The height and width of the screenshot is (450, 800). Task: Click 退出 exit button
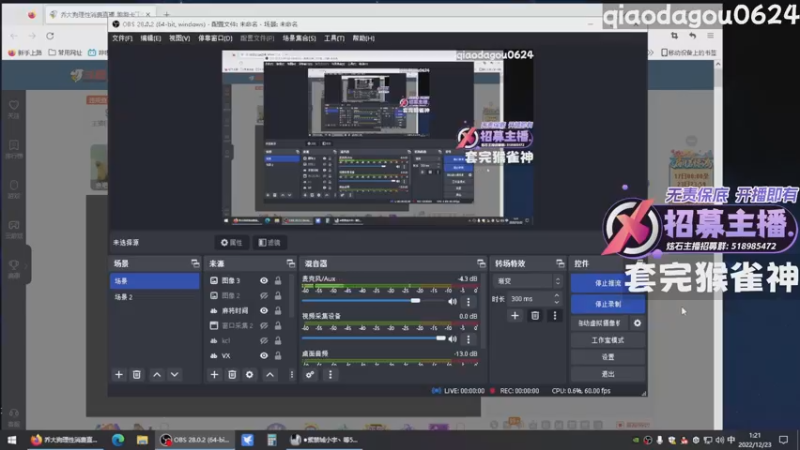[608, 374]
